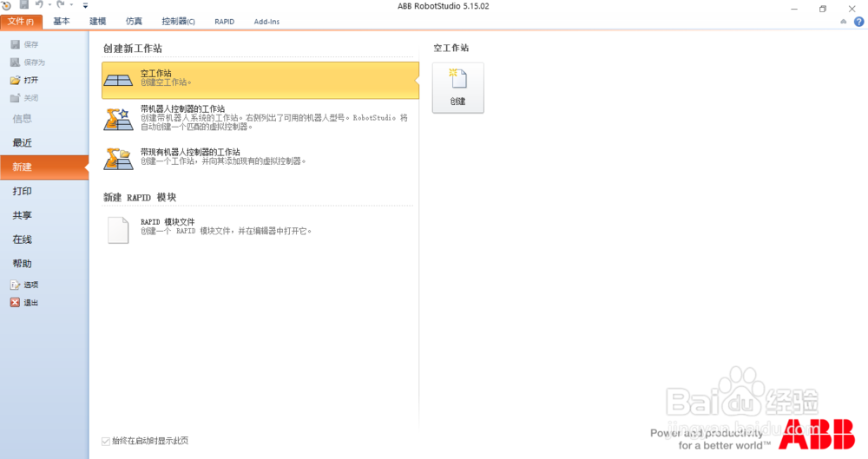This screenshot has width=868, height=459.
Task: Open the Options (选项) icon
Action: pyautogui.click(x=16, y=285)
